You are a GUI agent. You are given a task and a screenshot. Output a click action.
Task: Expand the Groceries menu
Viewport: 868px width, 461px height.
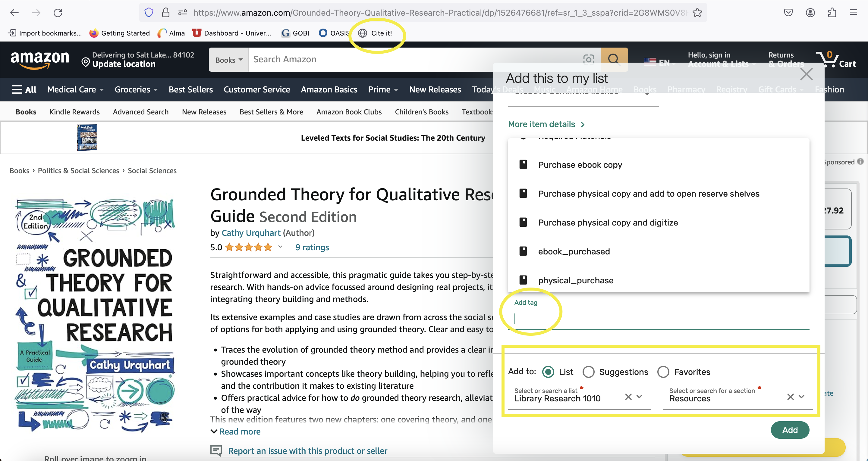click(136, 89)
